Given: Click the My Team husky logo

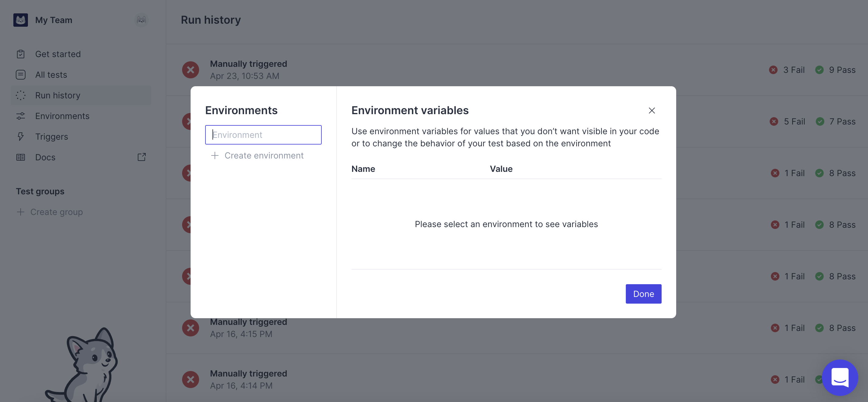Looking at the screenshot, I should [x=21, y=20].
